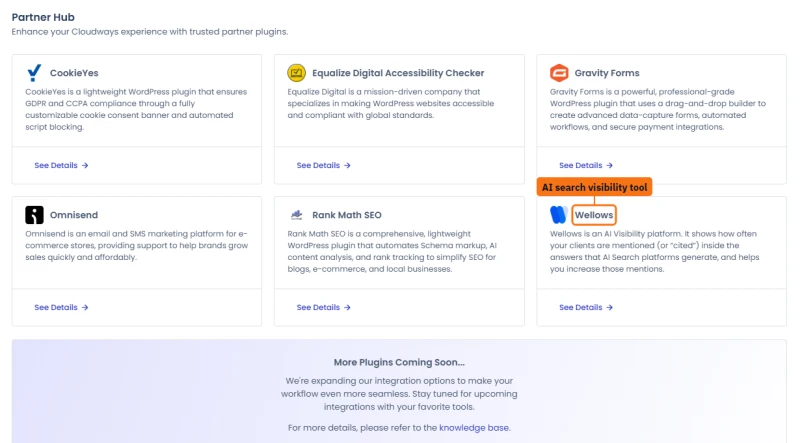Click the CookieYes checkmark logo icon
The width and height of the screenshot is (800, 443).
click(x=34, y=73)
